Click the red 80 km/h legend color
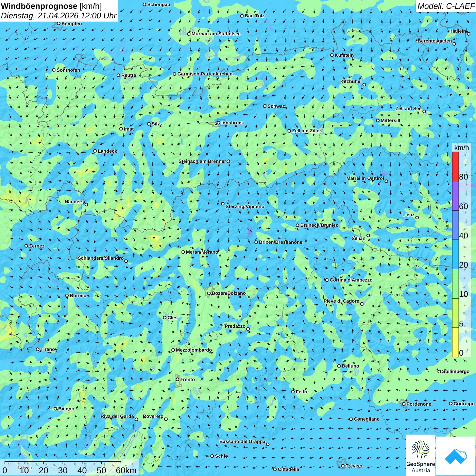This screenshot has width=476, height=476. [455, 166]
